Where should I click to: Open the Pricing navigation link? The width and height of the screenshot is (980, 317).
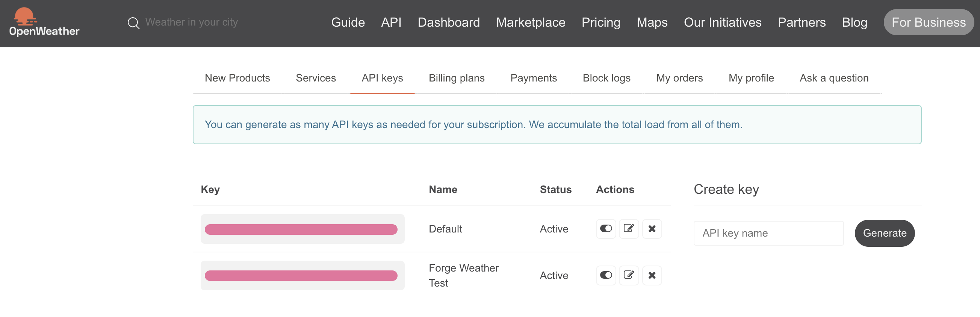pos(600,23)
